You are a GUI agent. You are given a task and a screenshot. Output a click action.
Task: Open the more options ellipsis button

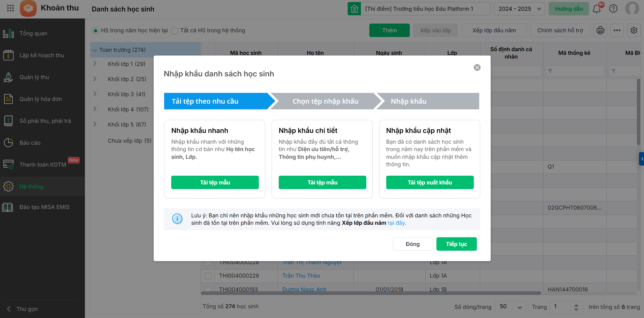(617, 30)
